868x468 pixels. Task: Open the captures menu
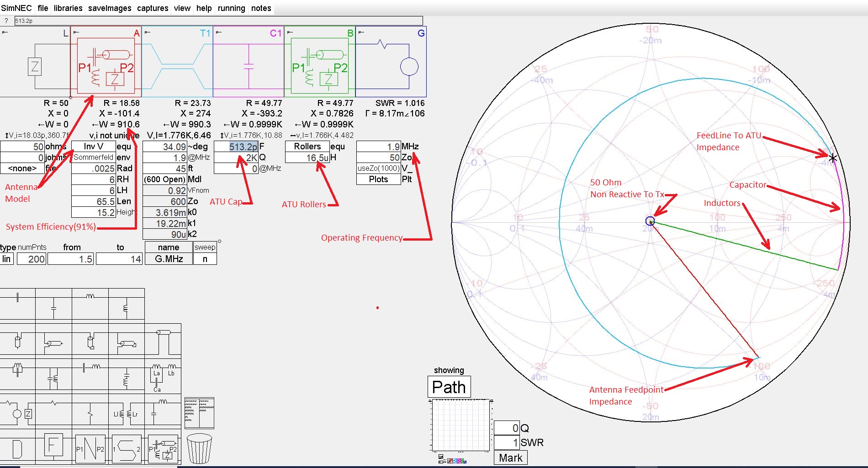click(152, 8)
